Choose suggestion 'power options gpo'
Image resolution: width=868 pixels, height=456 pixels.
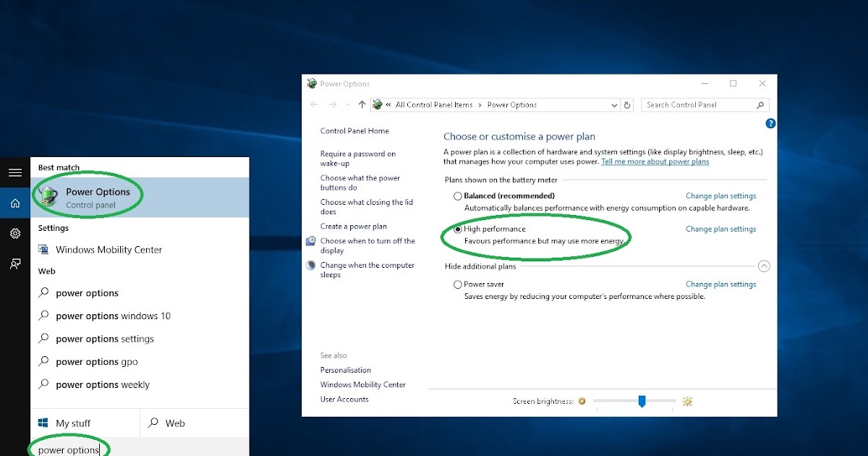coord(140,362)
